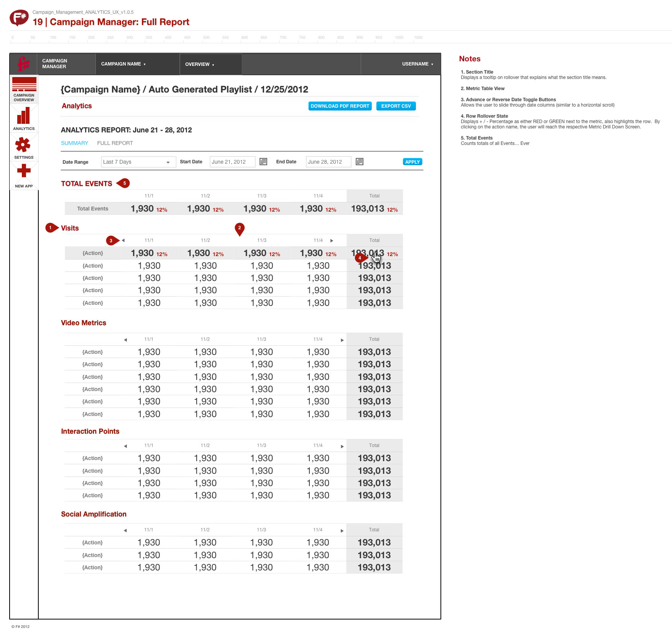Click highlighted first {Action} in Visits table
This screenshot has height=636, width=672.
coord(93,253)
